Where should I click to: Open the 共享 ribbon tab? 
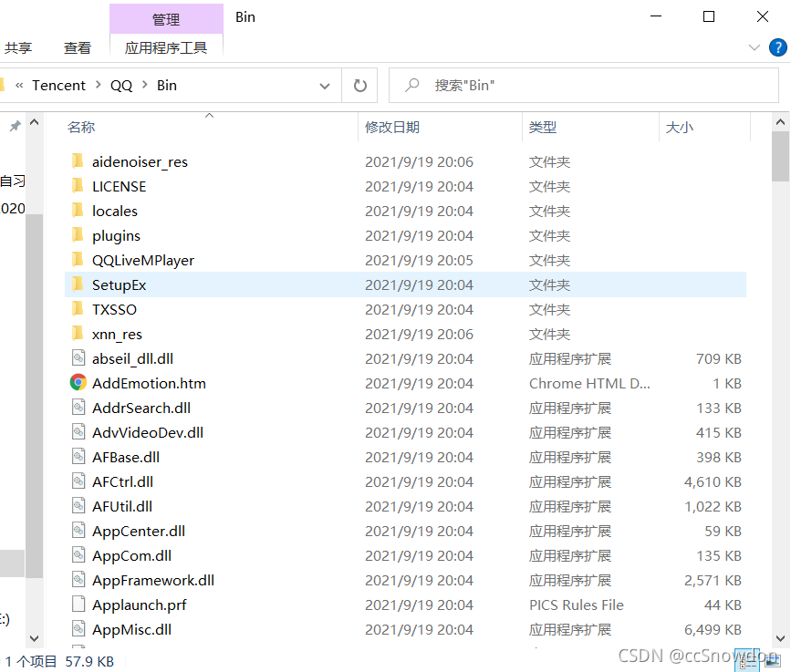[18, 48]
